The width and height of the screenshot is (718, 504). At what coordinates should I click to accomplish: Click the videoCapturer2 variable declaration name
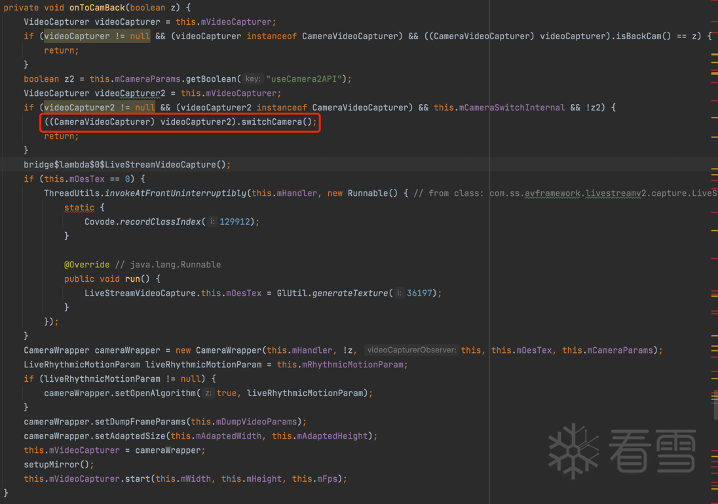(130, 93)
